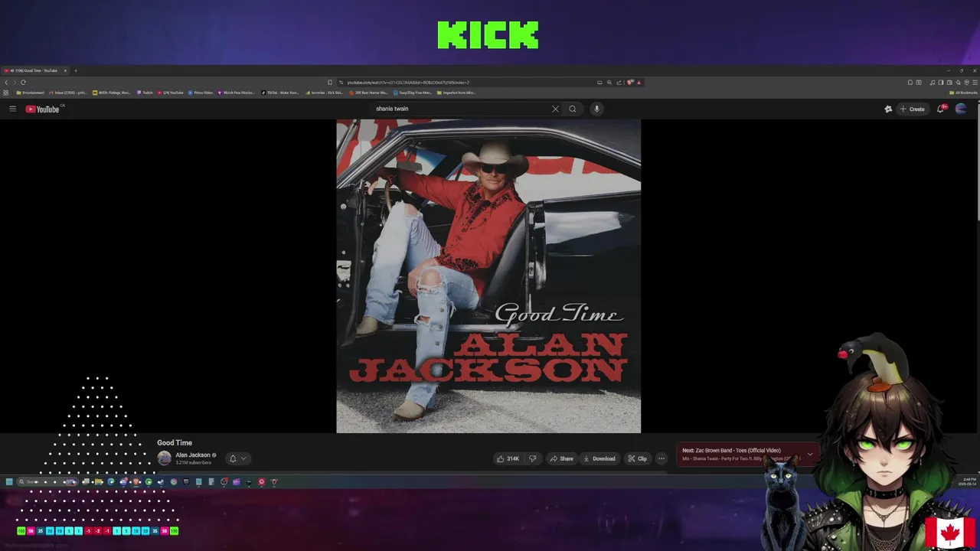Switch to the 'Good Time - YouTube' tab

[x=34, y=70]
